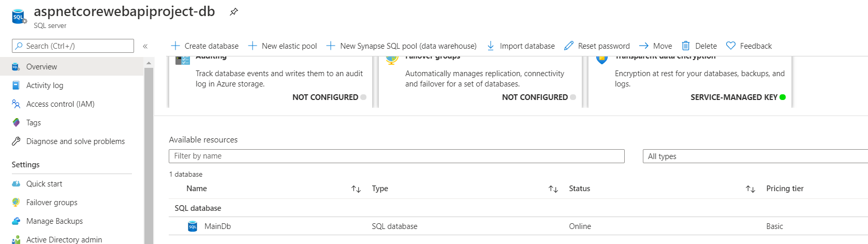Click the Activity log icon
This screenshot has width=868, height=244.
point(16,85)
